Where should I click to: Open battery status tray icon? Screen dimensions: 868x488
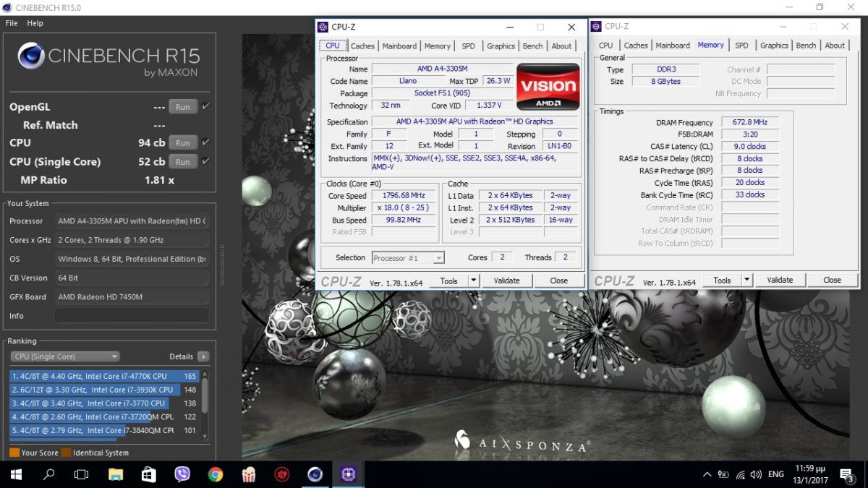point(723,475)
